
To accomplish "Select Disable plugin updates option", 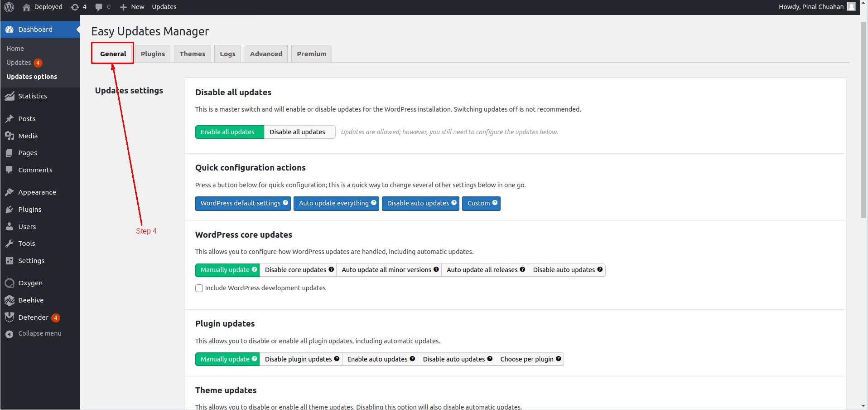I will point(301,359).
